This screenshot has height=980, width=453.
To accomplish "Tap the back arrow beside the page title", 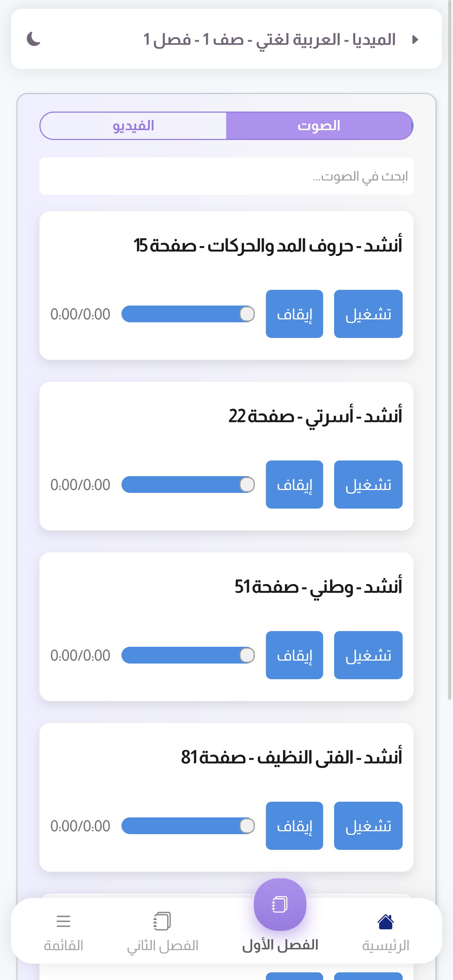I will 415,39.
